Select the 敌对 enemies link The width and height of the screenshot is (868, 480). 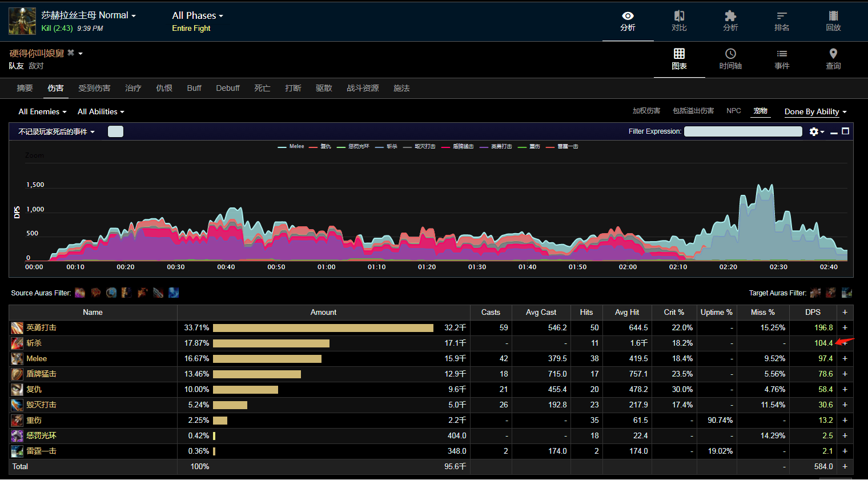[x=36, y=66]
